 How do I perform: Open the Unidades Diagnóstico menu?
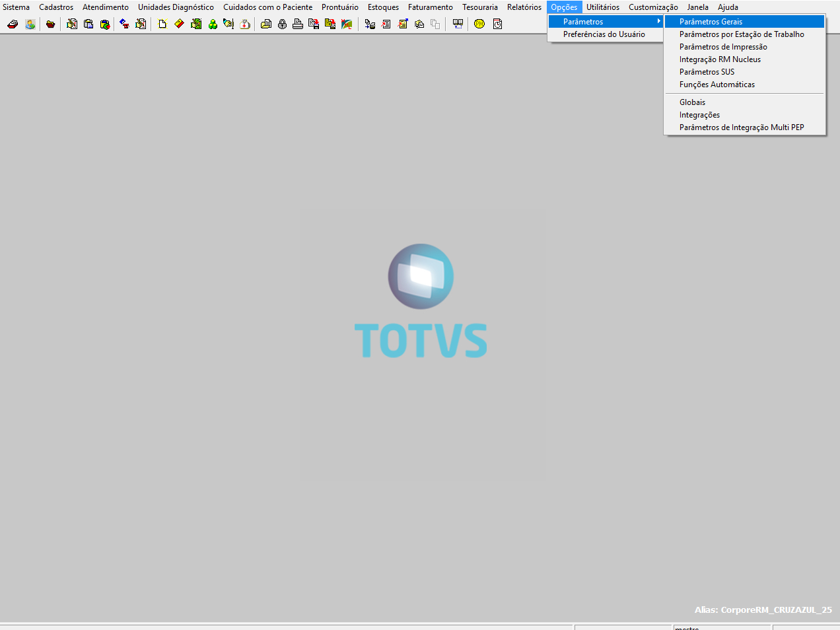(176, 7)
